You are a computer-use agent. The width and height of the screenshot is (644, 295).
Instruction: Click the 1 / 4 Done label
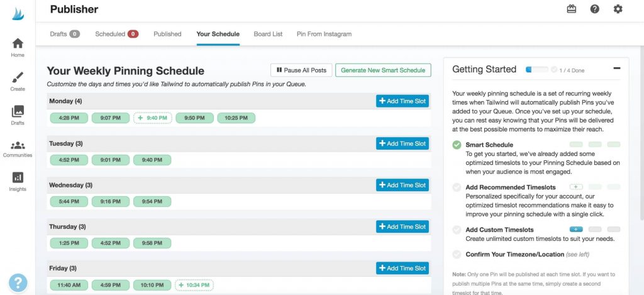[572, 70]
